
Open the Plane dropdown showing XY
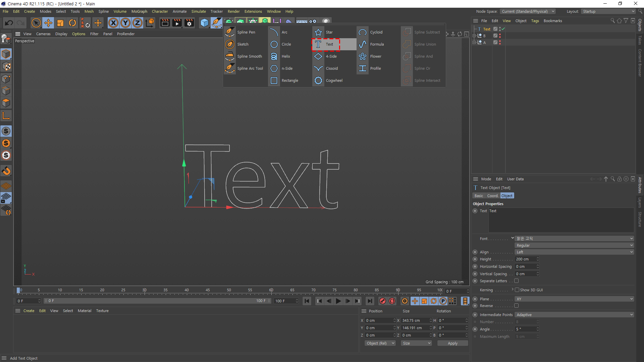(x=574, y=299)
